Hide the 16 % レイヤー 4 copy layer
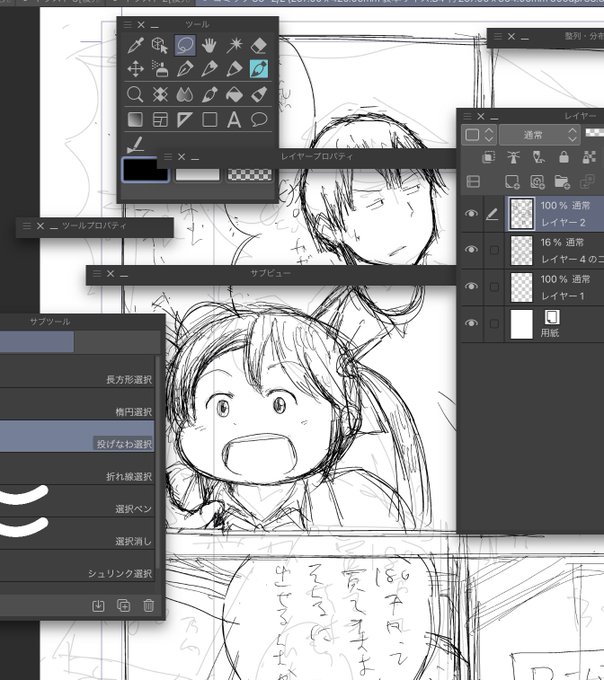This screenshot has height=680, width=604. (x=471, y=249)
